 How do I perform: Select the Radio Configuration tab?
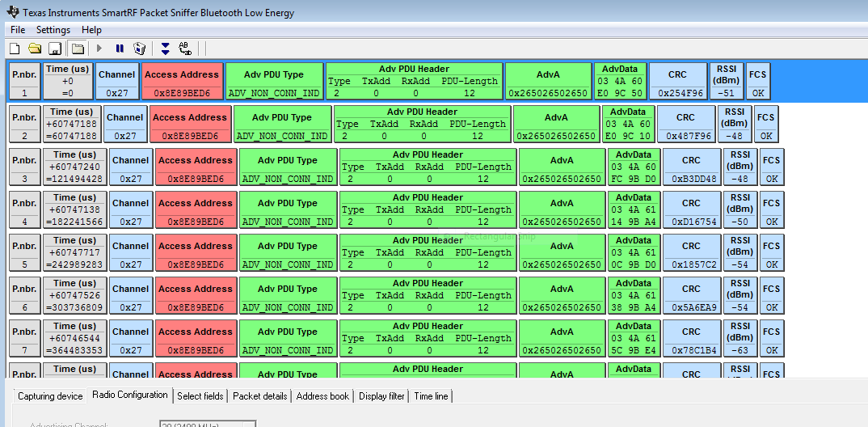(x=130, y=395)
